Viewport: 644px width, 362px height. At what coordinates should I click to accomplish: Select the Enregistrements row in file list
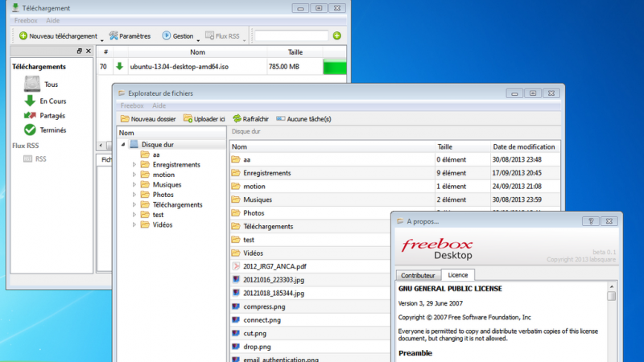pyautogui.click(x=394, y=173)
